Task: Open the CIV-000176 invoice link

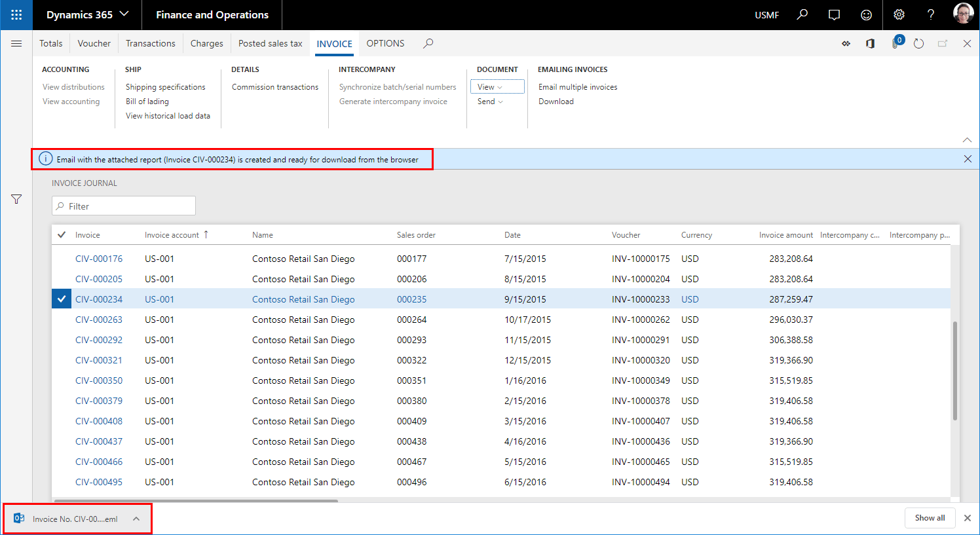Action: 99,259
